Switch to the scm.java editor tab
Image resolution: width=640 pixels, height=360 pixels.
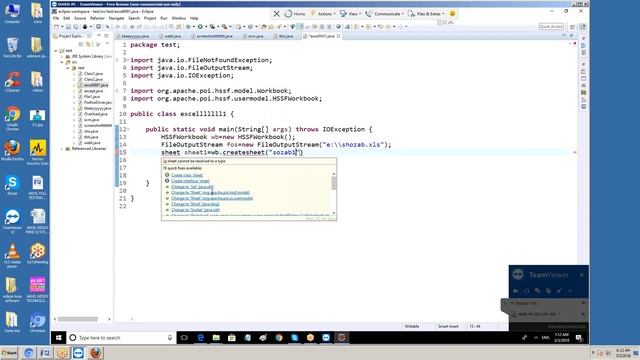[253, 36]
